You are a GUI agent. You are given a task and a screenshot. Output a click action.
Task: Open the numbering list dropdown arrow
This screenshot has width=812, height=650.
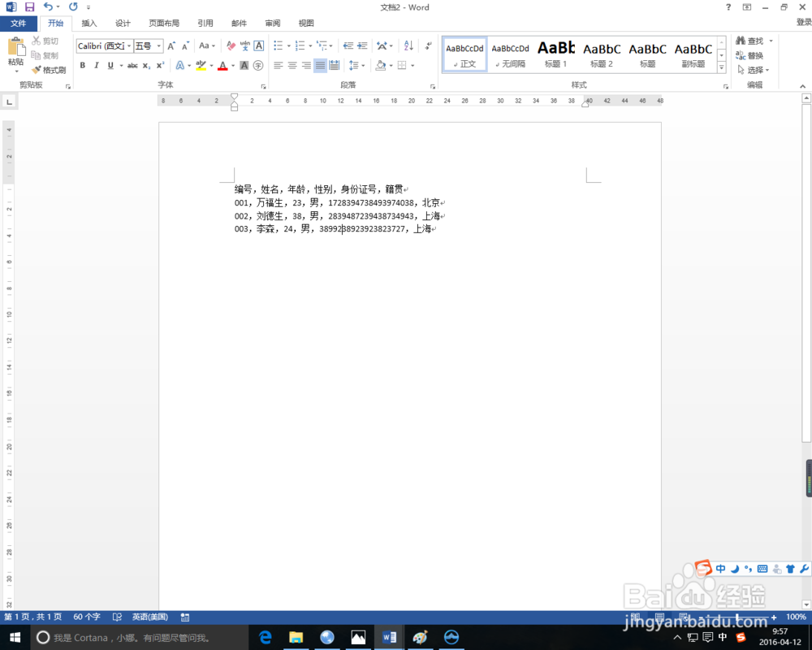[310, 46]
